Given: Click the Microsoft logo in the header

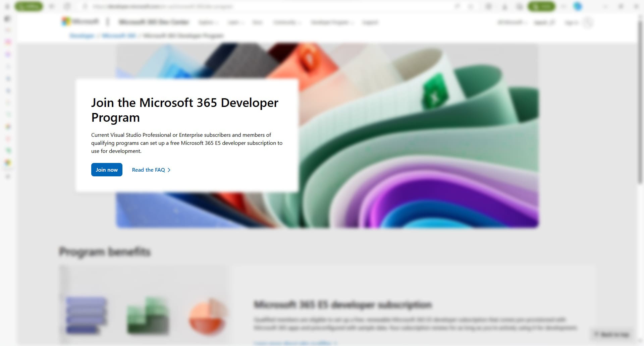Looking at the screenshot, I should (x=80, y=22).
